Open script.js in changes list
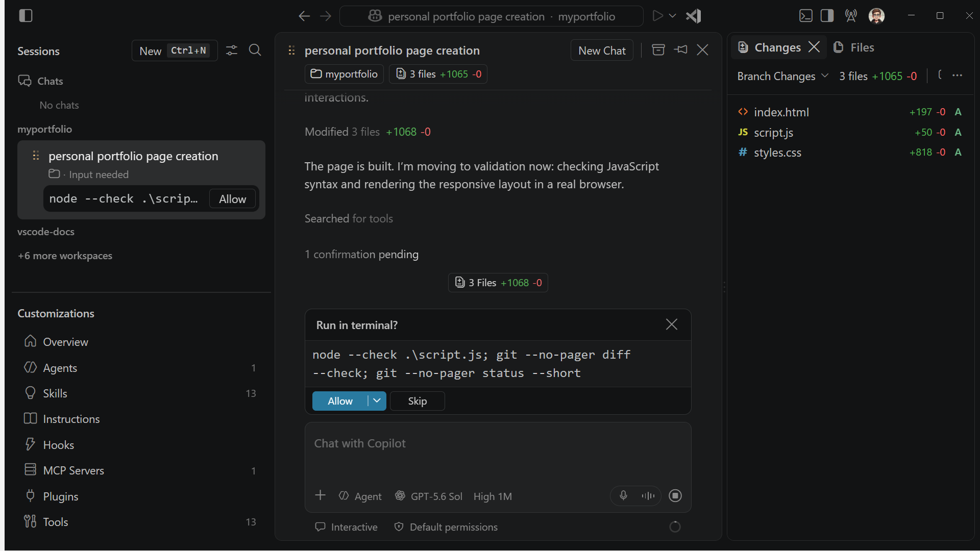 pyautogui.click(x=850, y=132)
